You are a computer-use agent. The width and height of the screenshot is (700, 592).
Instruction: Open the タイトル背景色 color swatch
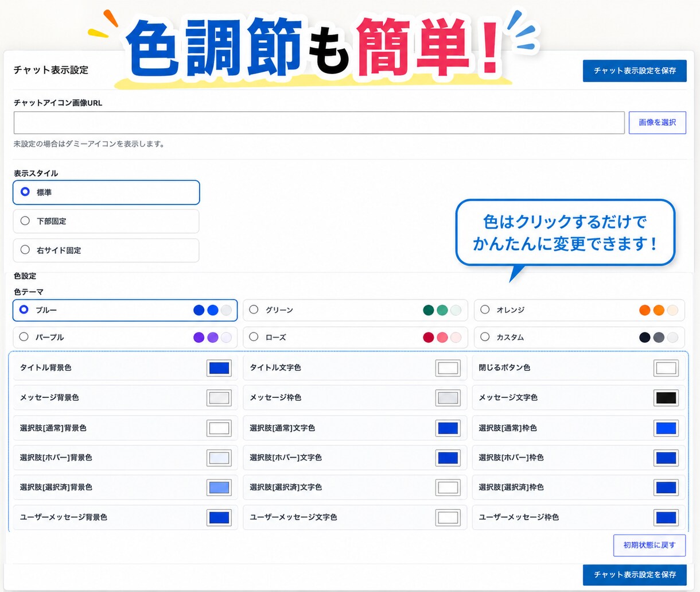[219, 368]
